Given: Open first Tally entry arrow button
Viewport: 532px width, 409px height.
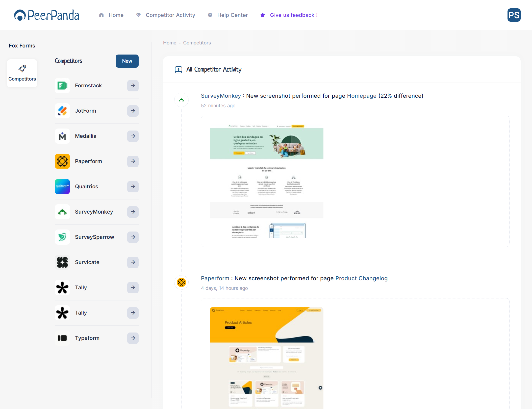Looking at the screenshot, I should click(x=133, y=288).
